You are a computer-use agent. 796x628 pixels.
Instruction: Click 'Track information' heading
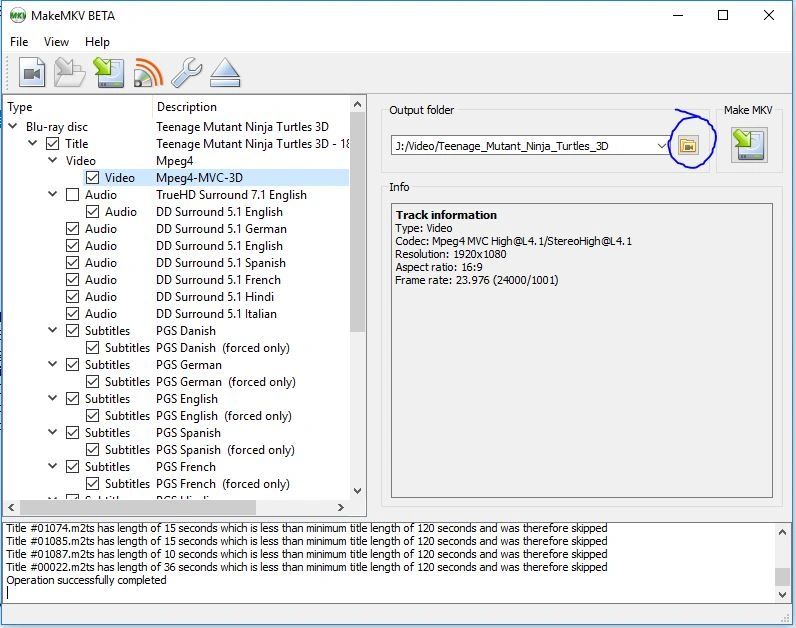click(x=446, y=215)
